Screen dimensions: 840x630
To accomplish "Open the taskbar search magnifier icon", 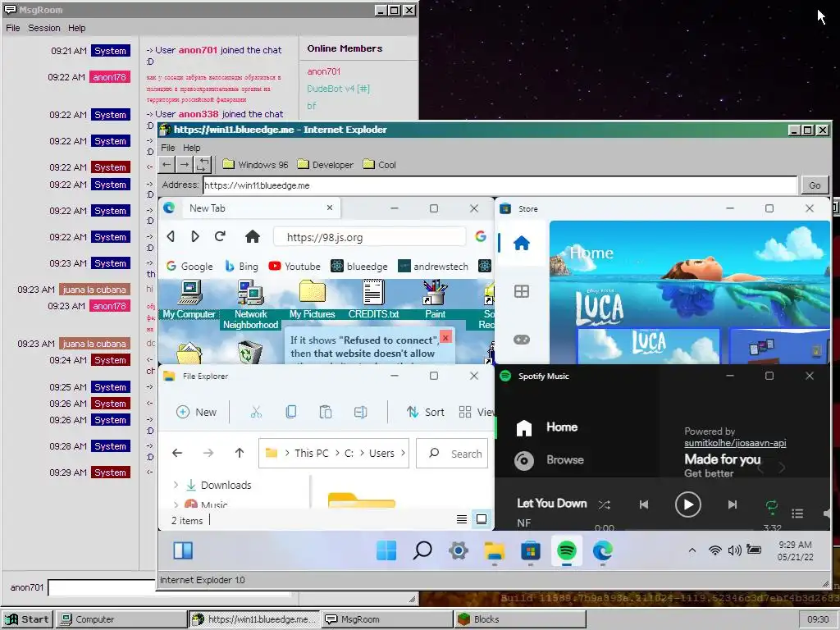I will 422,550.
